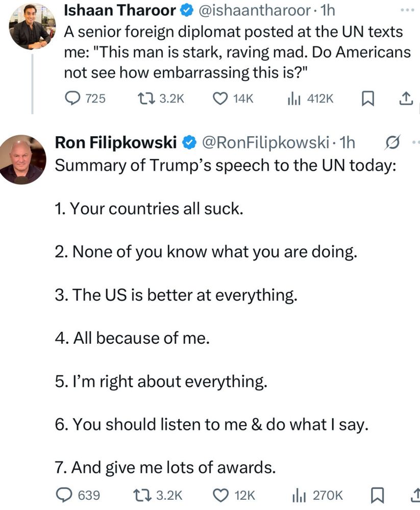Open Ron Filipkowski's profile picture
Viewport: 420px width, 510px height.
(21, 159)
